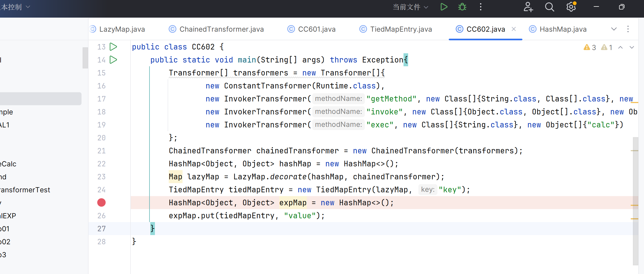Click the methodName hint before "invoke"

point(338,112)
